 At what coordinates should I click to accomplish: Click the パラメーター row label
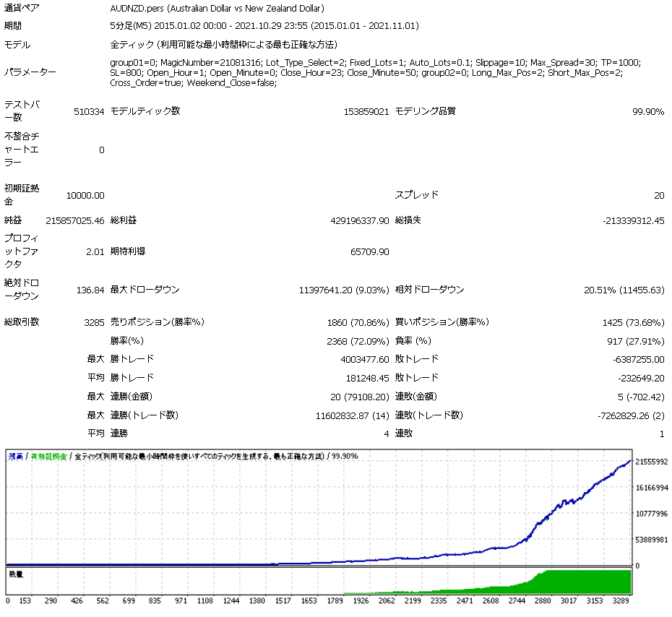click(30, 72)
